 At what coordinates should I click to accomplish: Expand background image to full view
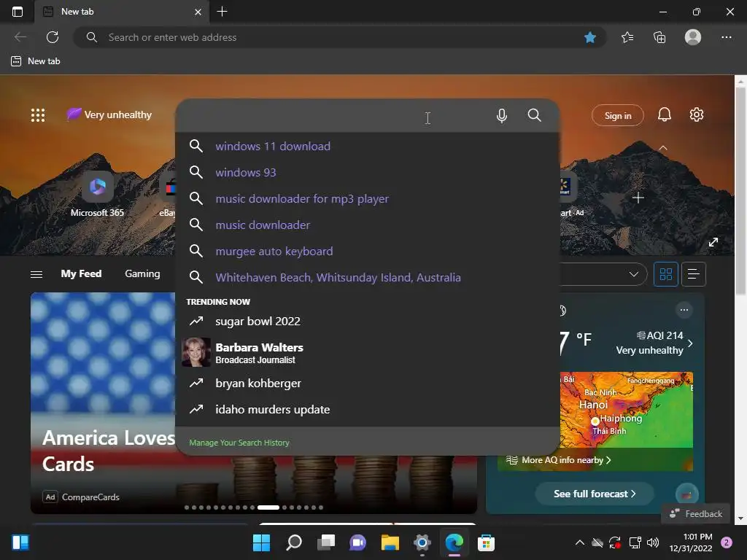pyautogui.click(x=713, y=242)
